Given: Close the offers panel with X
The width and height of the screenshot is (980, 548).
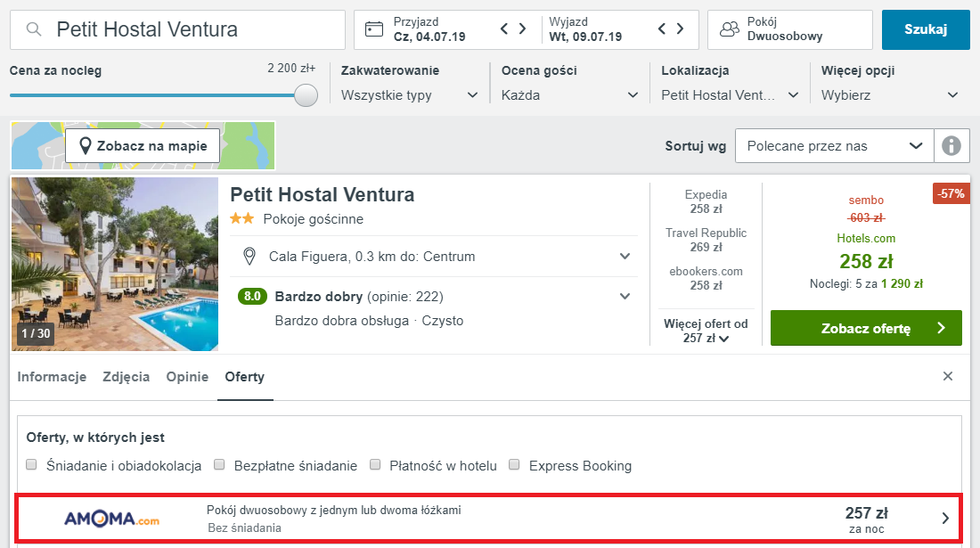Looking at the screenshot, I should [x=948, y=376].
